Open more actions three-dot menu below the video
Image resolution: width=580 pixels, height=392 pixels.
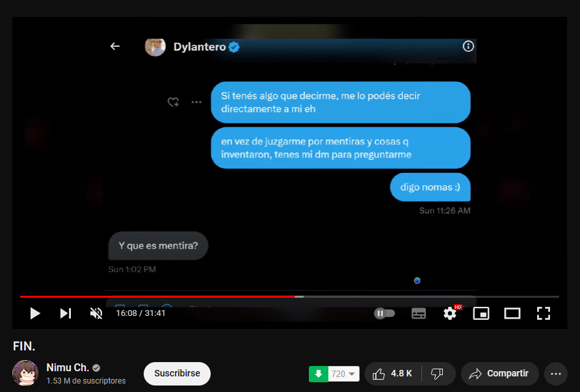coord(555,374)
